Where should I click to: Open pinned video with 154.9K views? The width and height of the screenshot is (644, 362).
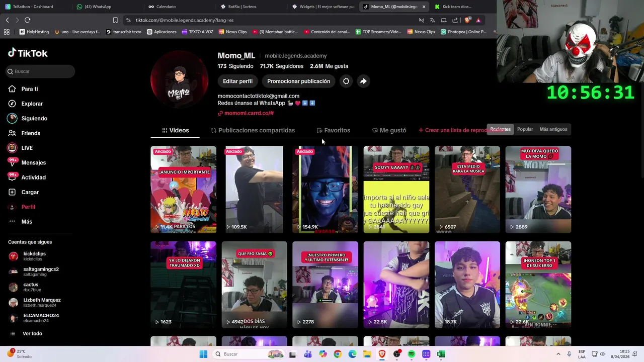(x=325, y=190)
